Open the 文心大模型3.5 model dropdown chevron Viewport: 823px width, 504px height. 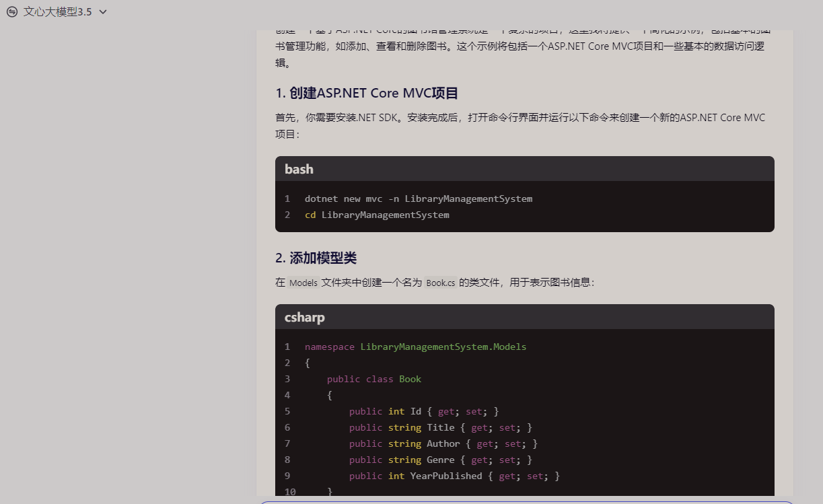pyautogui.click(x=103, y=12)
